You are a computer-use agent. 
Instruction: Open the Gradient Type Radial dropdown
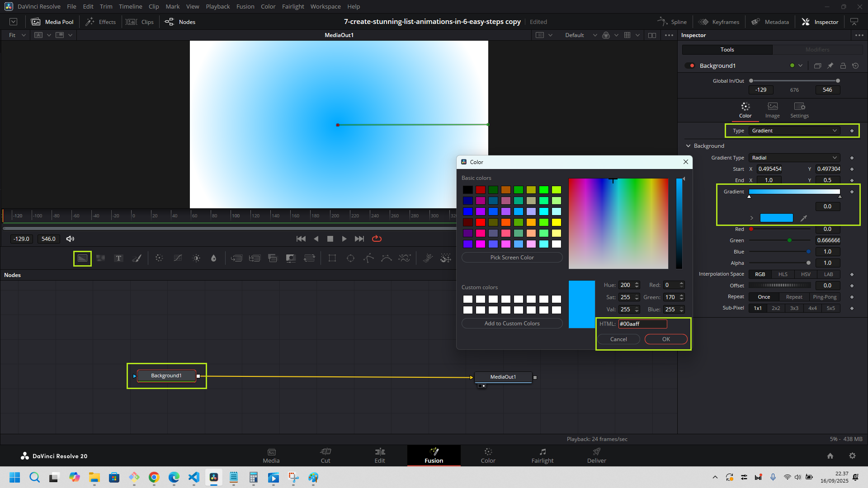(794, 158)
